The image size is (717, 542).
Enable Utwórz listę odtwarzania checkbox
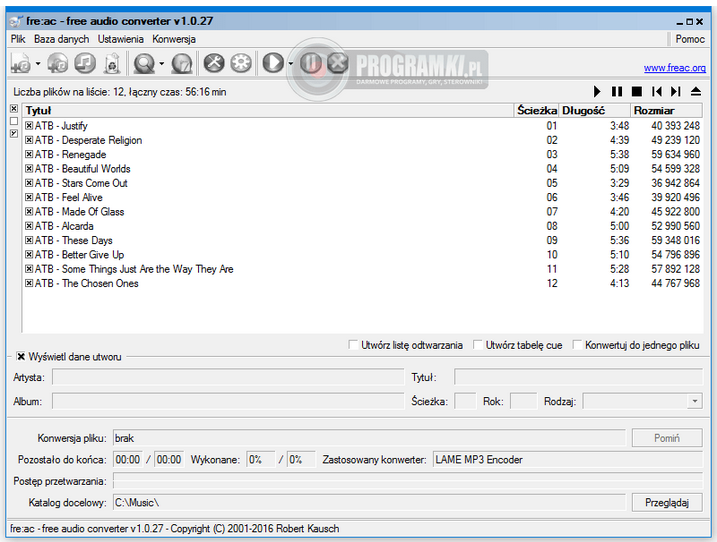[x=353, y=344]
